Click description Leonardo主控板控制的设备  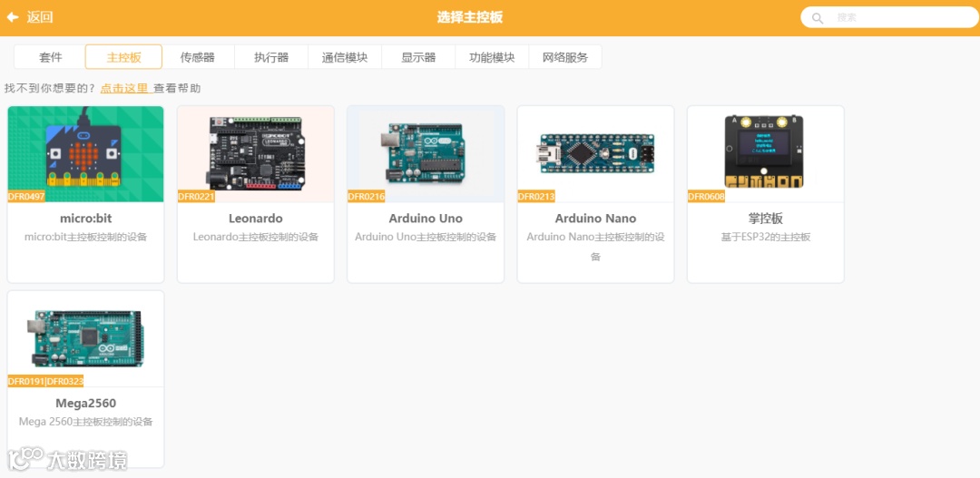pos(256,238)
